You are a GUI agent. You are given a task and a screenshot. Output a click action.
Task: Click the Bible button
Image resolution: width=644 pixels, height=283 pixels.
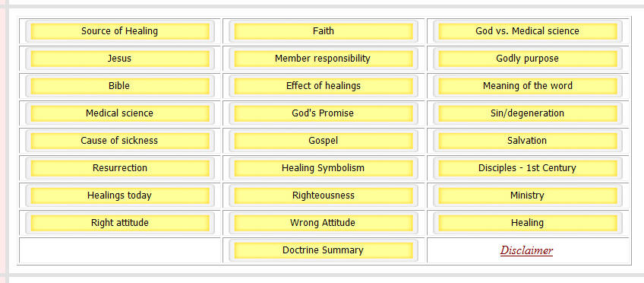pyautogui.click(x=119, y=86)
